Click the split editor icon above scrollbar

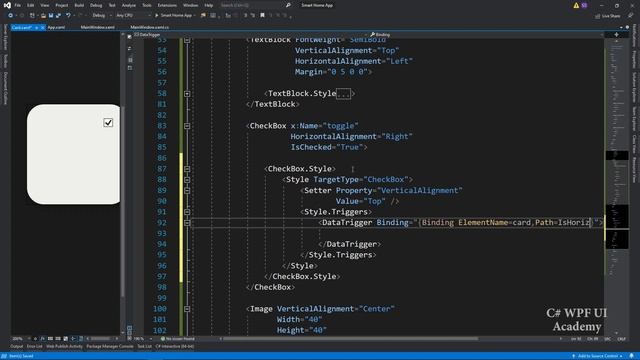click(616, 35)
